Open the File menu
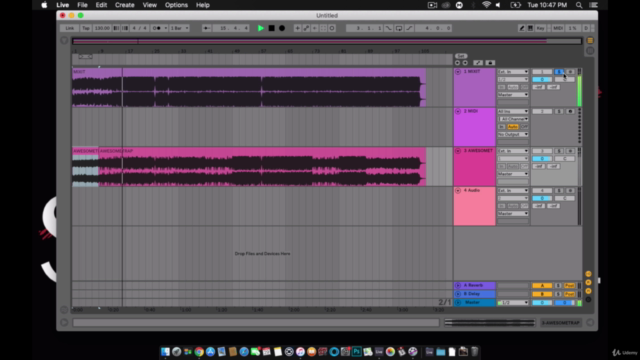This screenshot has width=640, height=360. point(82,5)
